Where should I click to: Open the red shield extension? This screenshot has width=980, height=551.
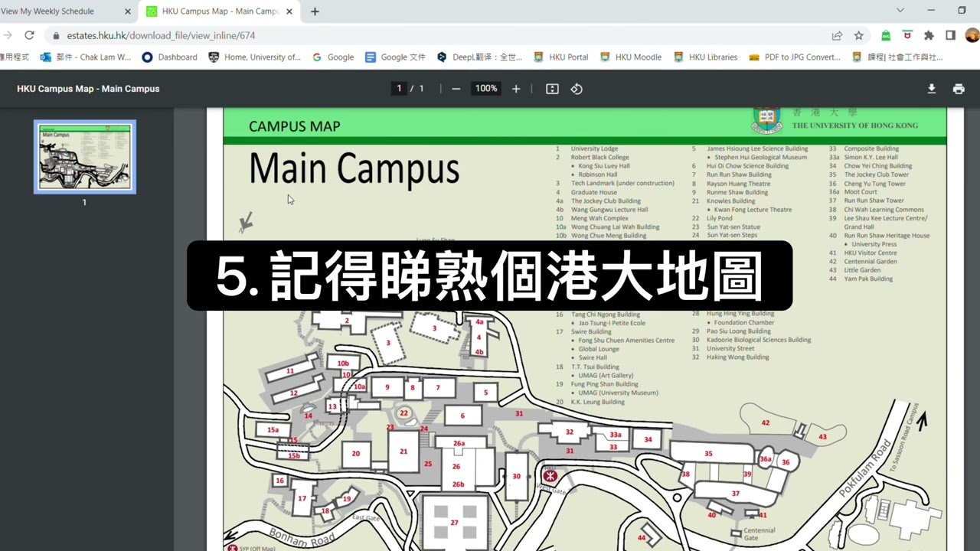[907, 35]
